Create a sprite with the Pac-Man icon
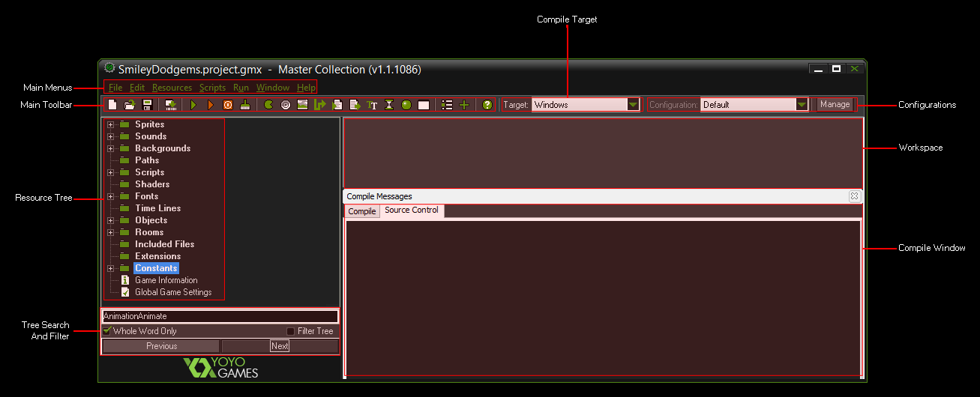 268,105
